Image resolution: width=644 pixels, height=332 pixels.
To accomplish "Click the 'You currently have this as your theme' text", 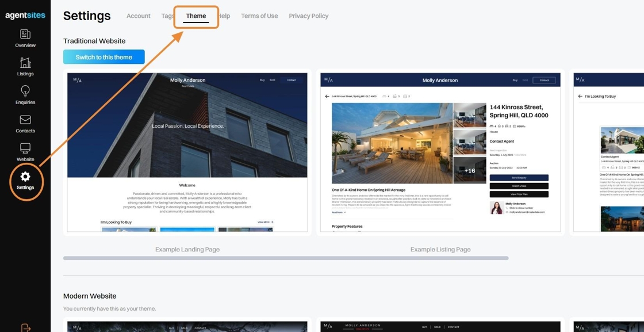I will 110,308.
